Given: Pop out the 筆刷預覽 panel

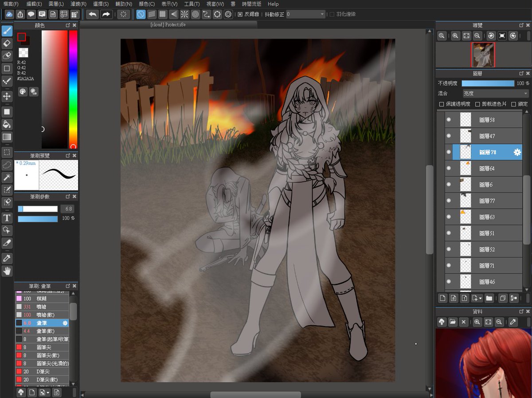Looking at the screenshot, I should 67,156.
